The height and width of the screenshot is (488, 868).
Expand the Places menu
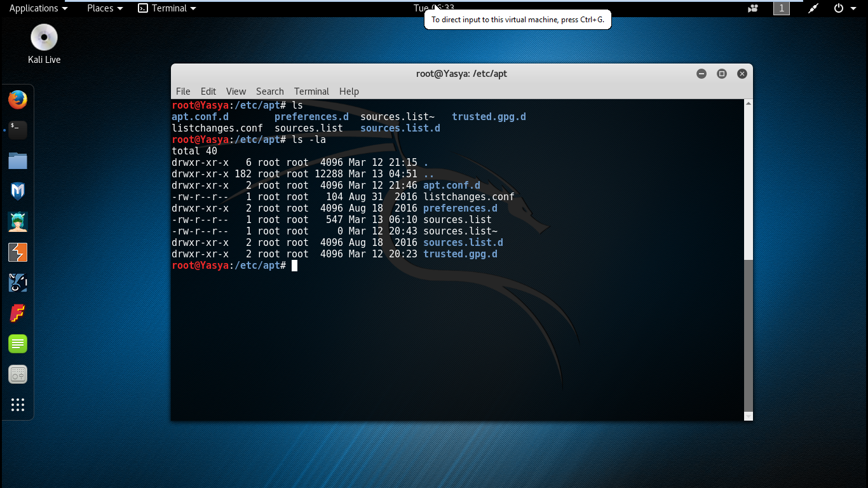[105, 8]
